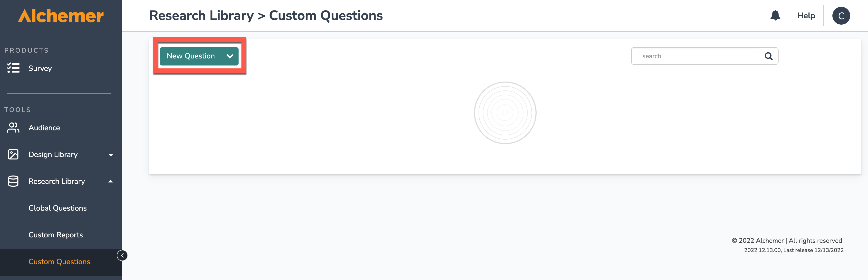The width and height of the screenshot is (868, 280).
Task: Open the Help link
Action: coord(806,16)
